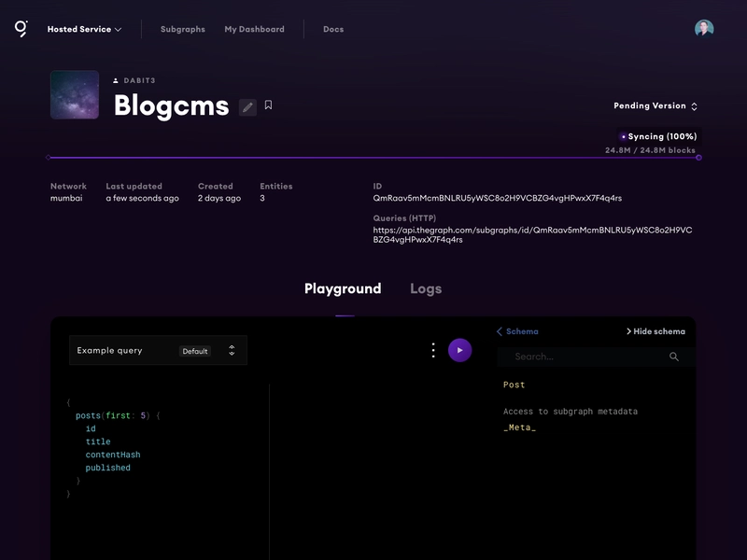Click the Default query tag
The height and width of the screenshot is (560, 747).
195,351
